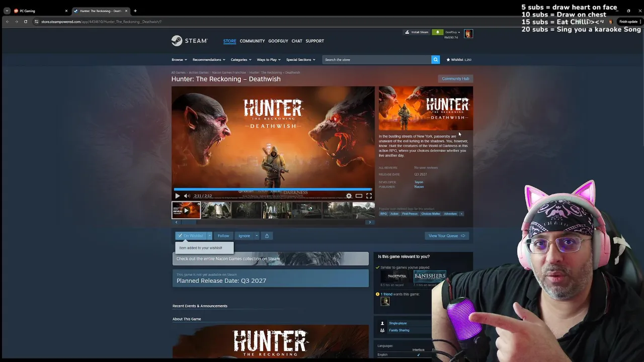The height and width of the screenshot is (362, 644).
Task: Open video settings gear
Action: (x=349, y=196)
